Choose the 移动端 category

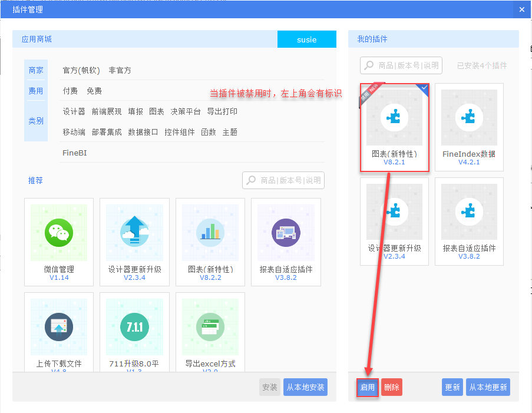(74, 132)
